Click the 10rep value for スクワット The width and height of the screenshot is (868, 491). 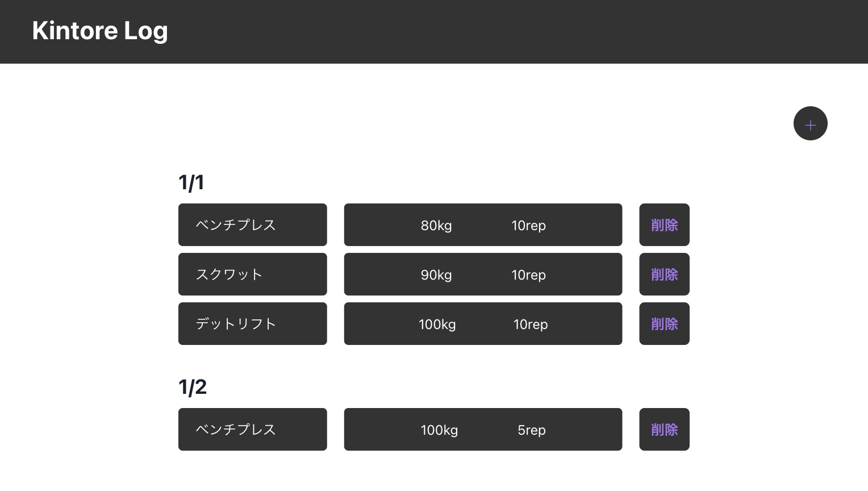[528, 275]
